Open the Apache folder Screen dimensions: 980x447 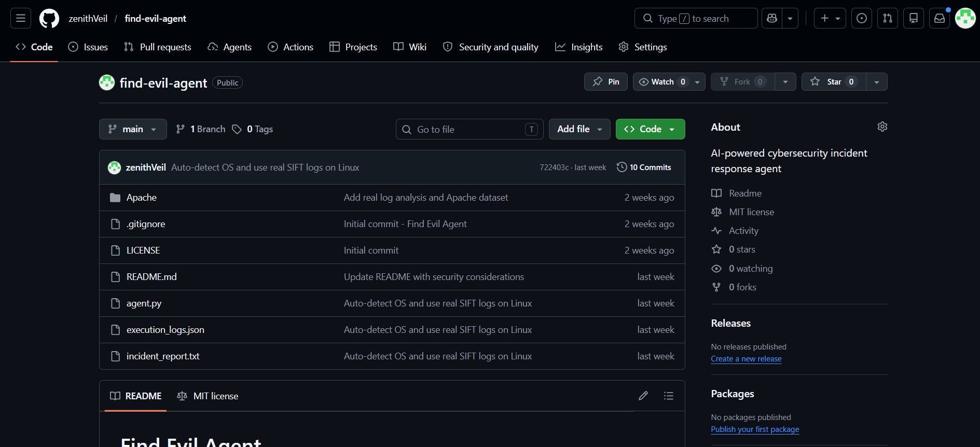[142, 198]
